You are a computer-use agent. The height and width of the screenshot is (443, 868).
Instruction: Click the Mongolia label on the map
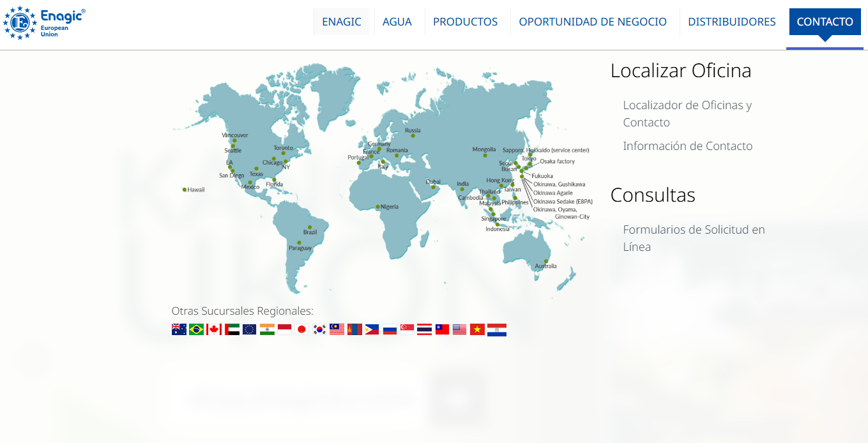click(484, 149)
